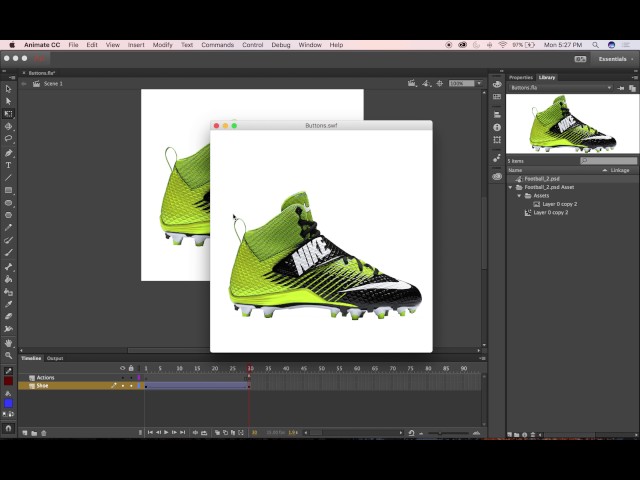Go to the first frame

[x=150, y=433]
